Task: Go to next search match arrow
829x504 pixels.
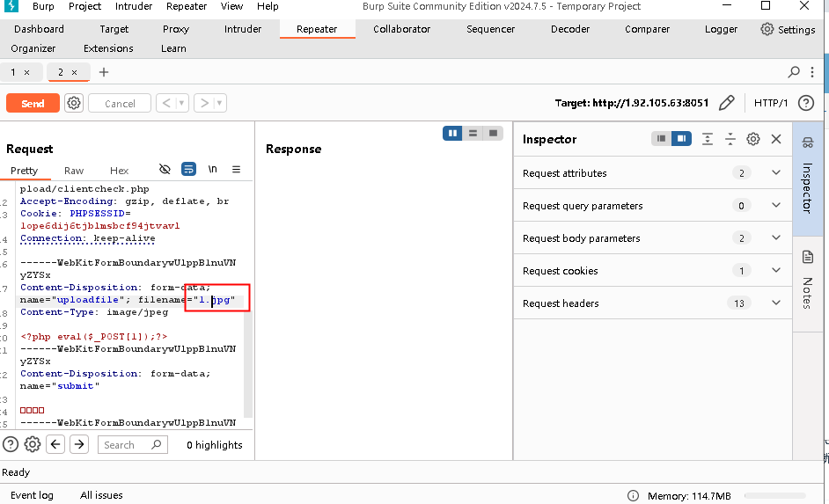Action: (x=79, y=444)
